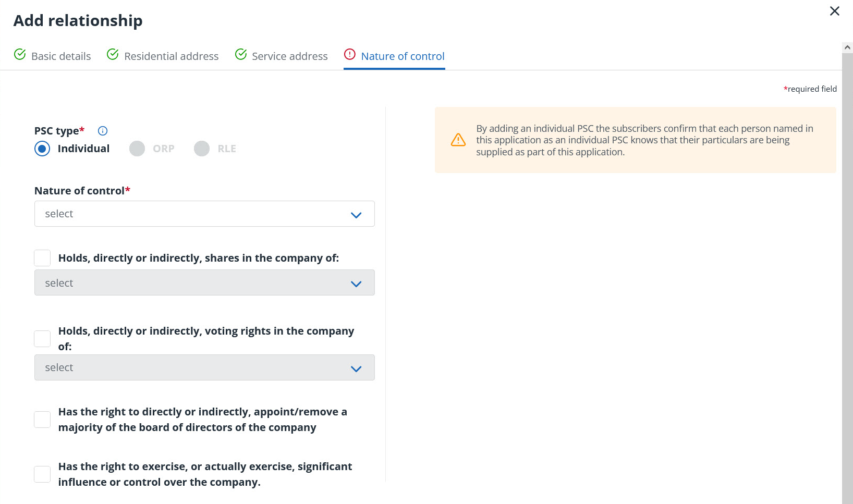Check the appoint/remove board majority checkbox
853x504 pixels.
42,420
